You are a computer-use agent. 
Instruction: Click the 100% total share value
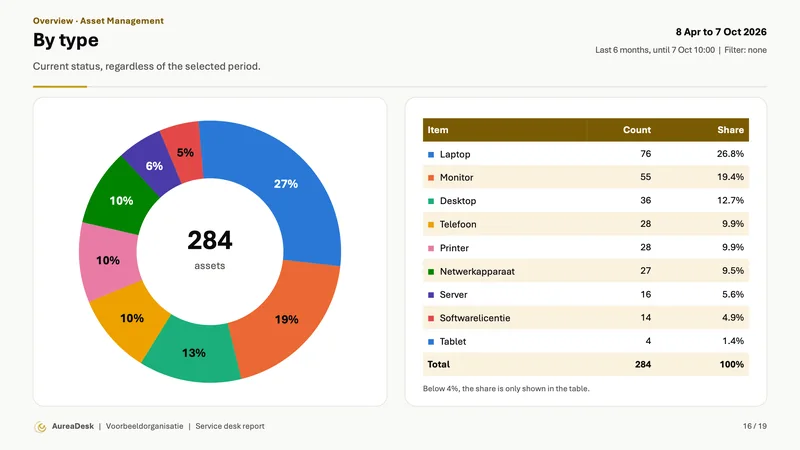pyautogui.click(x=732, y=365)
